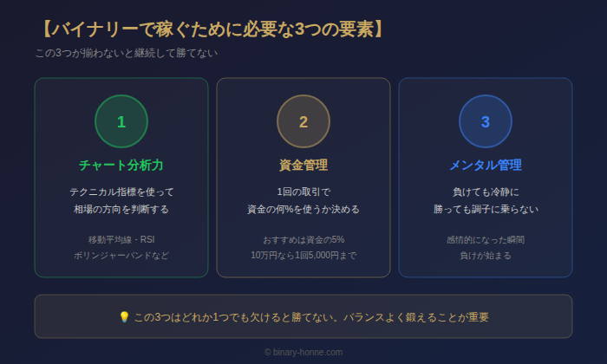Click the text 勝っても調子に乗らない
Screen dimensions: 607x364
[486, 209]
